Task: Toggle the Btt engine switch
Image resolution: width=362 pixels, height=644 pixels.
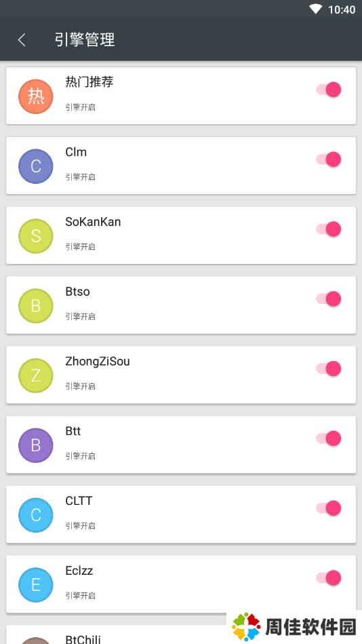Action: point(329,438)
